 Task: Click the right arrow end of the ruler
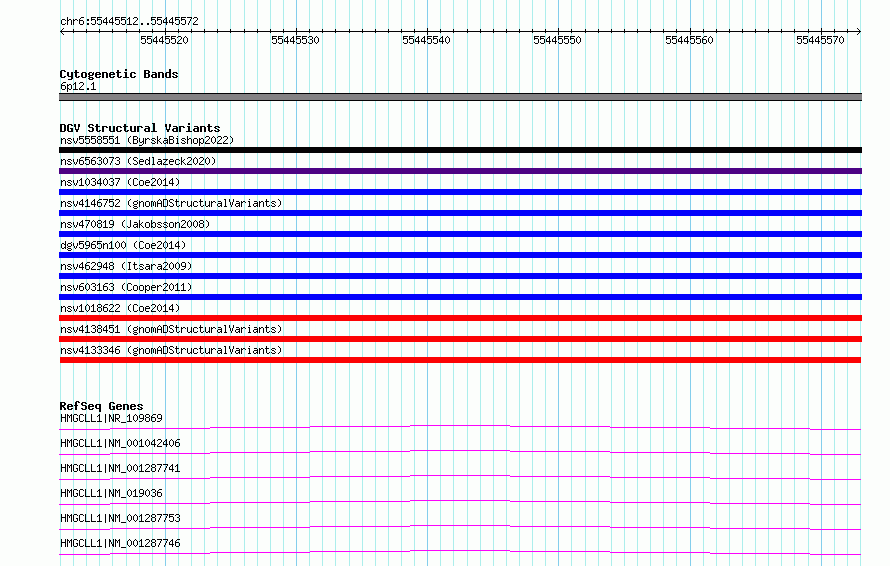[859, 31]
